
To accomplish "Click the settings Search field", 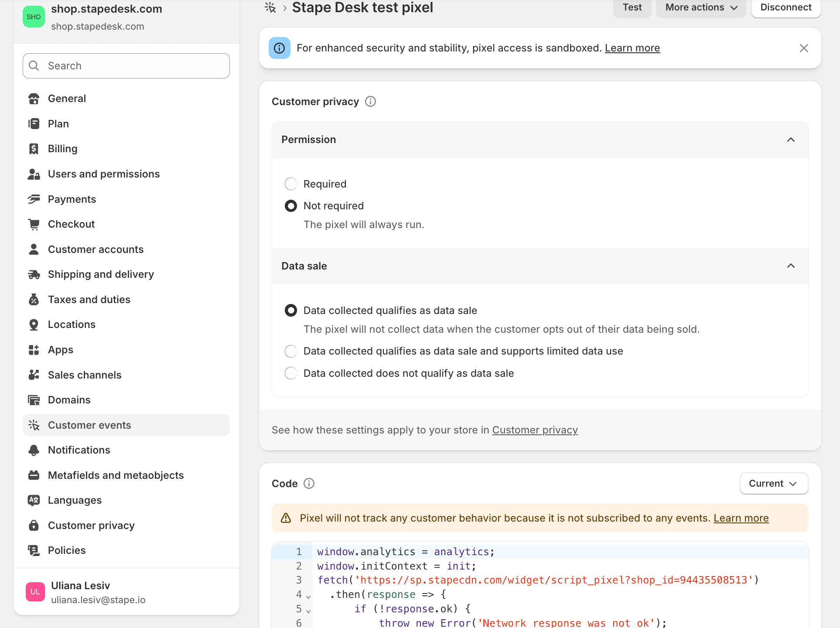I will point(126,66).
